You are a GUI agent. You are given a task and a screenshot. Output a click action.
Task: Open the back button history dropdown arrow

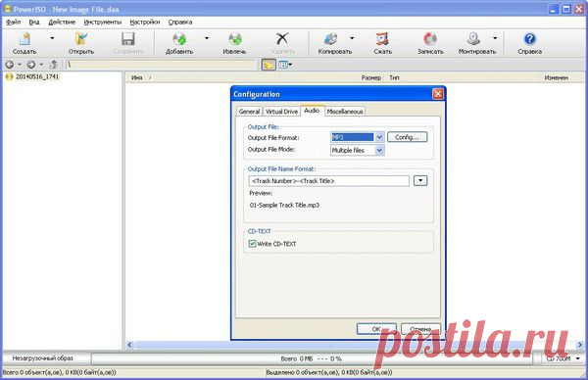click(20, 65)
